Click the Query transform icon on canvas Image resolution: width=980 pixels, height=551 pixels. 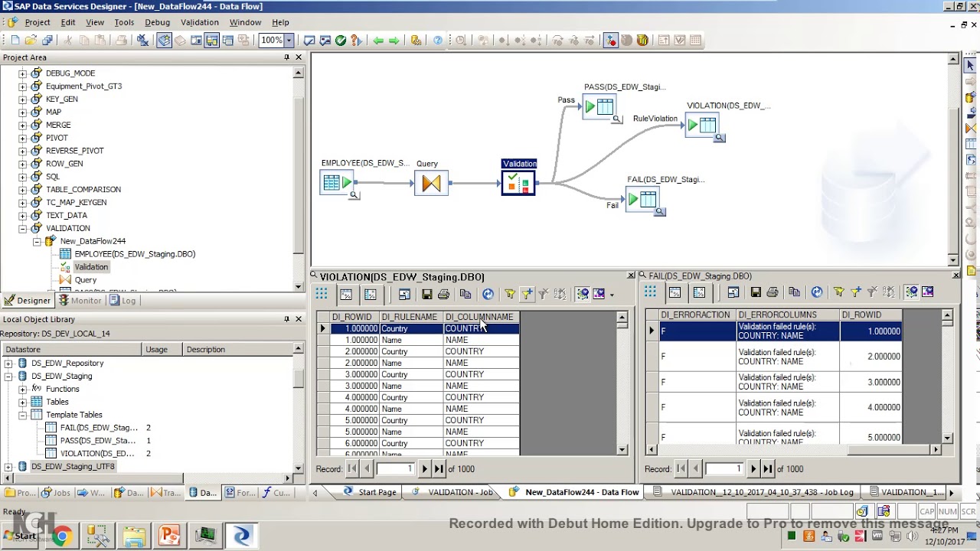(431, 183)
